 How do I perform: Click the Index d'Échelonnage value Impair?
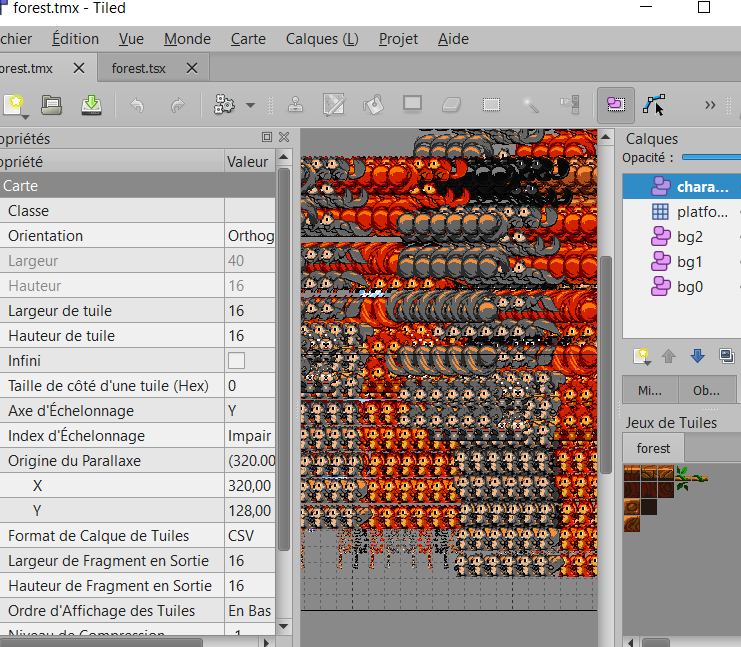(x=250, y=436)
